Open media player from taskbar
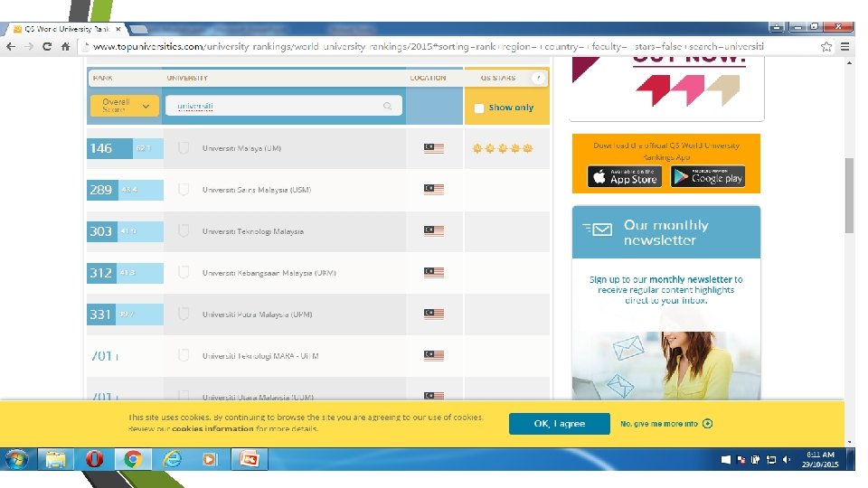 click(x=209, y=459)
